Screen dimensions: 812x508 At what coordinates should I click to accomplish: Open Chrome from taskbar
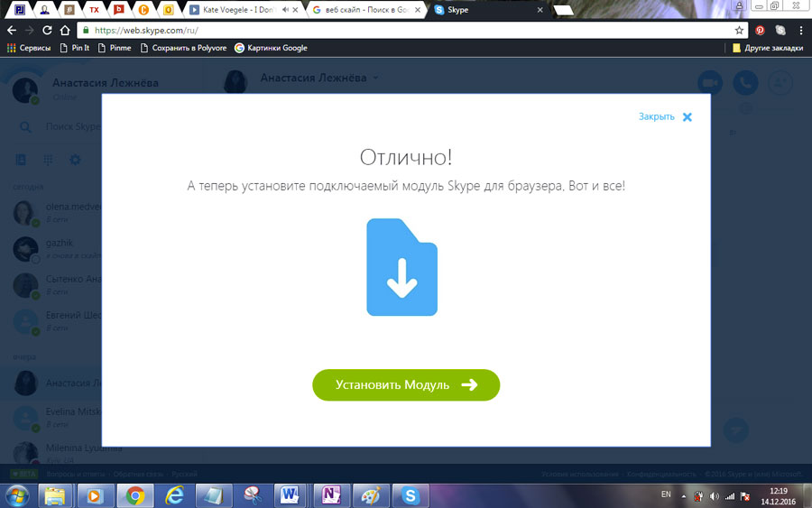[134, 495]
